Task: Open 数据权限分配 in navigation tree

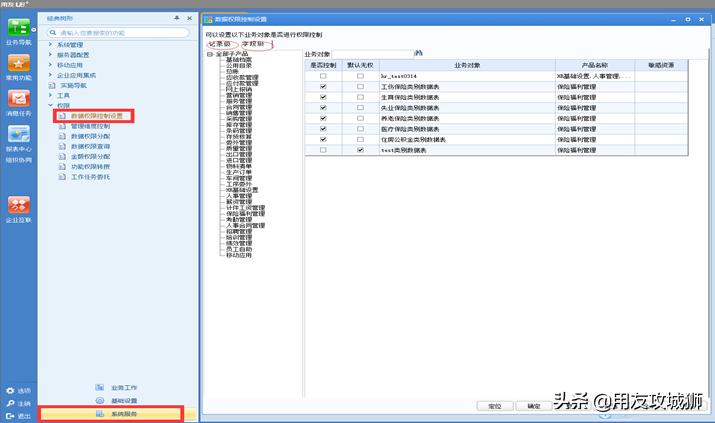Action: (90, 136)
